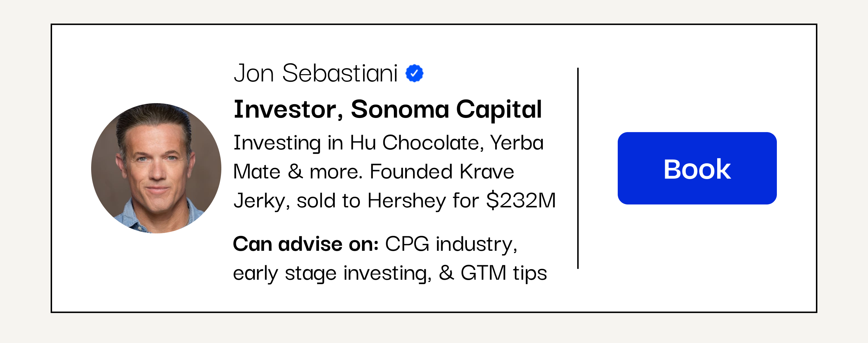Open Jon Sebastiani's circular profile photo
The height and width of the screenshot is (343, 868).
click(156, 168)
